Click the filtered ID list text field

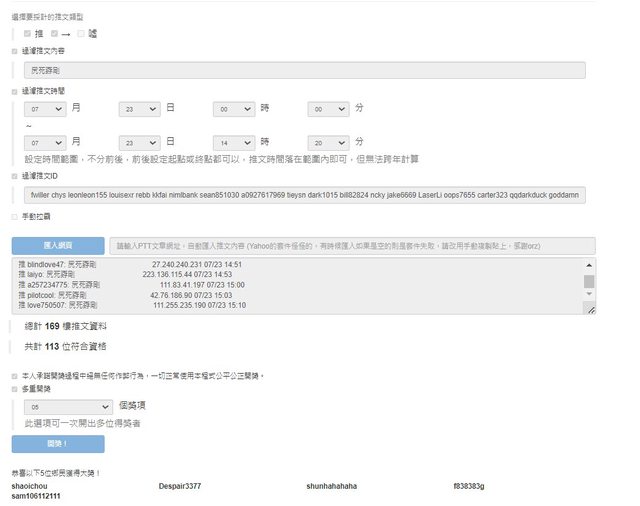coord(304,195)
